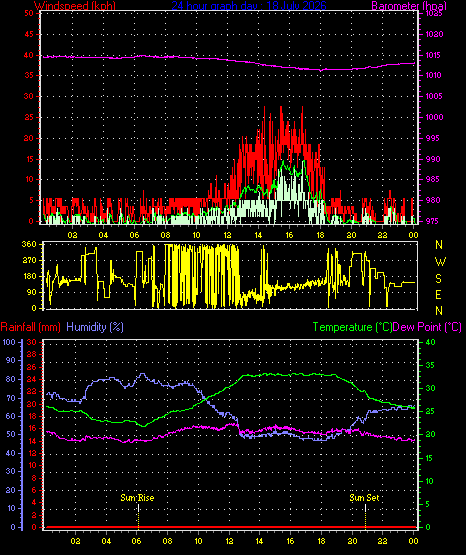Viewport: 466px width, 555px height.
Task: Click the 1010 barometer axis value
Action: [434, 75]
